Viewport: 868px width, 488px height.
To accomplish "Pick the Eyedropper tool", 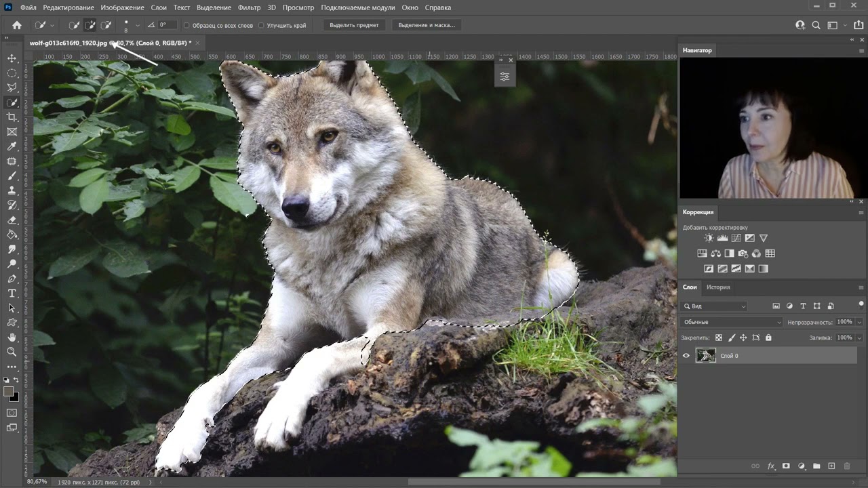I will coord(12,146).
